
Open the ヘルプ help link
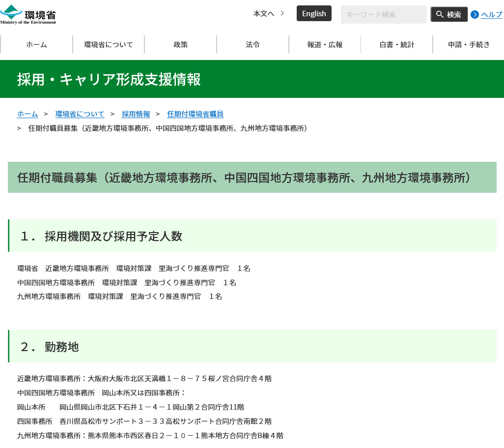[491, 14]
